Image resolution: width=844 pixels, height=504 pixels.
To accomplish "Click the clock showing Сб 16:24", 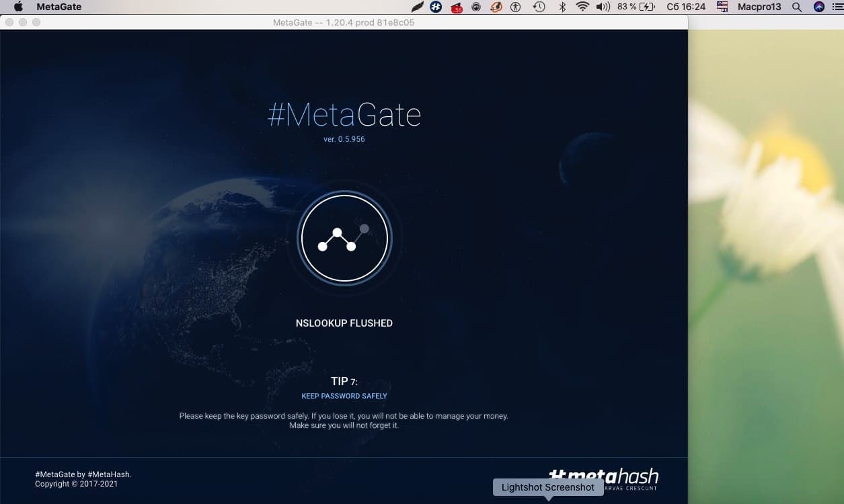I will 685,7.
